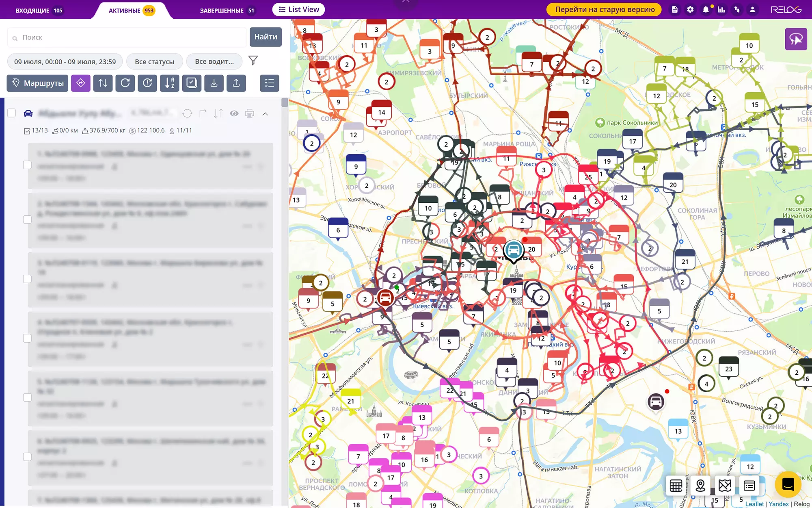Click the refresh routes toolbar icon
Viewport: 812px width, 508px height.
pos(125,83)
